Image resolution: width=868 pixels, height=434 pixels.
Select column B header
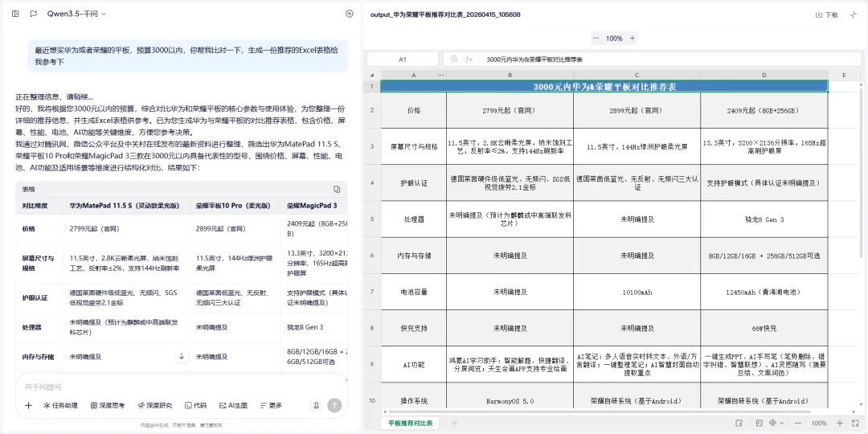pyautogui.click(x=510, y=76)
